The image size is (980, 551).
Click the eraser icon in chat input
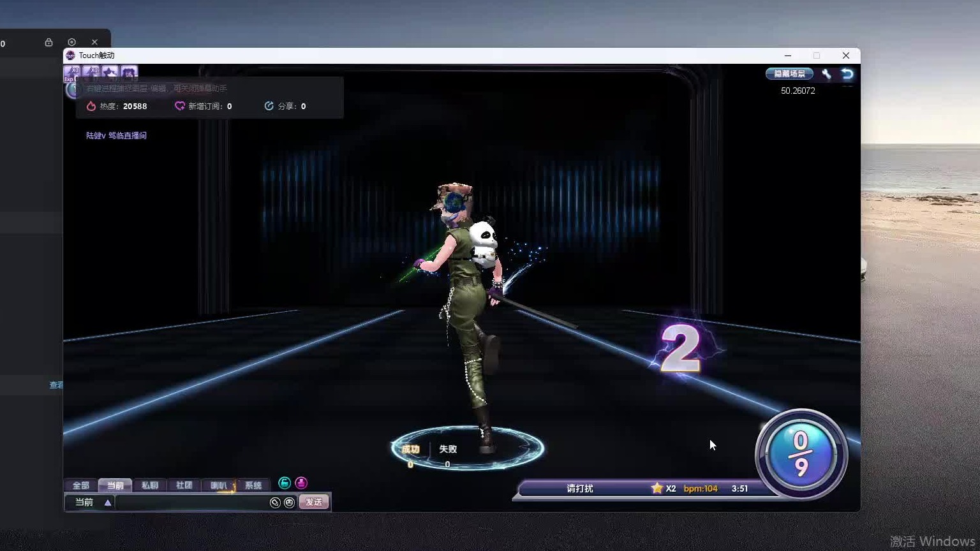click(275, 503)
